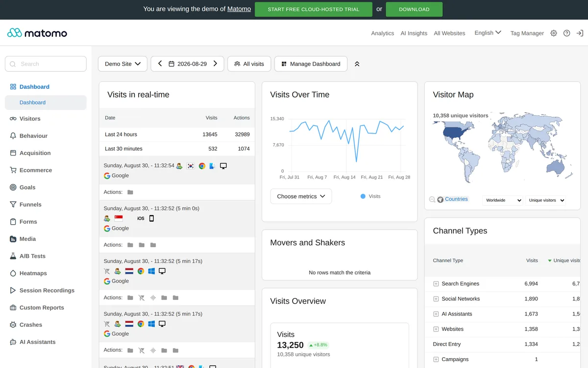Go to next date with right arrow
Viewport: 588px width, 368px height.
coord(215,64)
